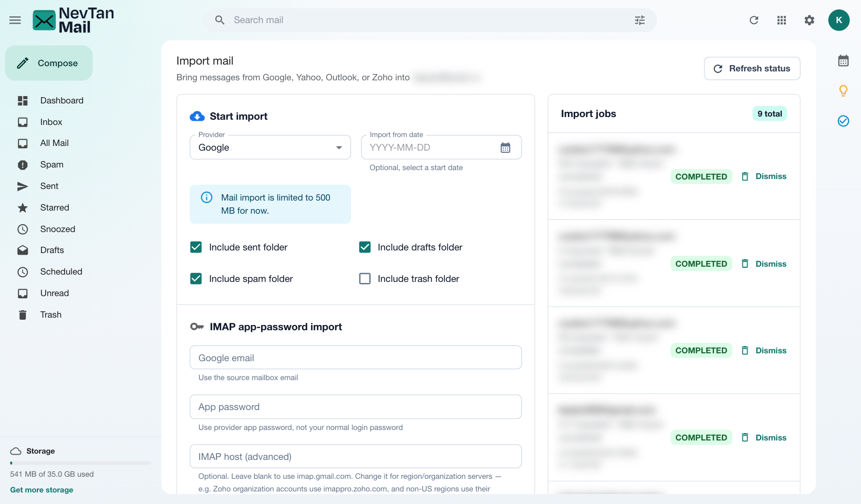Open search filter options icon
This screenshot has width=861, height=504.
[x=639, y=20]
